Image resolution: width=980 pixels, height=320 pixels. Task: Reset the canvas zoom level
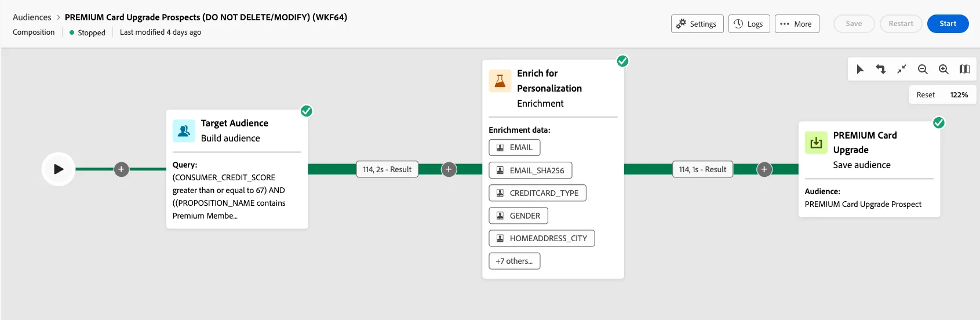pos(926,94)
